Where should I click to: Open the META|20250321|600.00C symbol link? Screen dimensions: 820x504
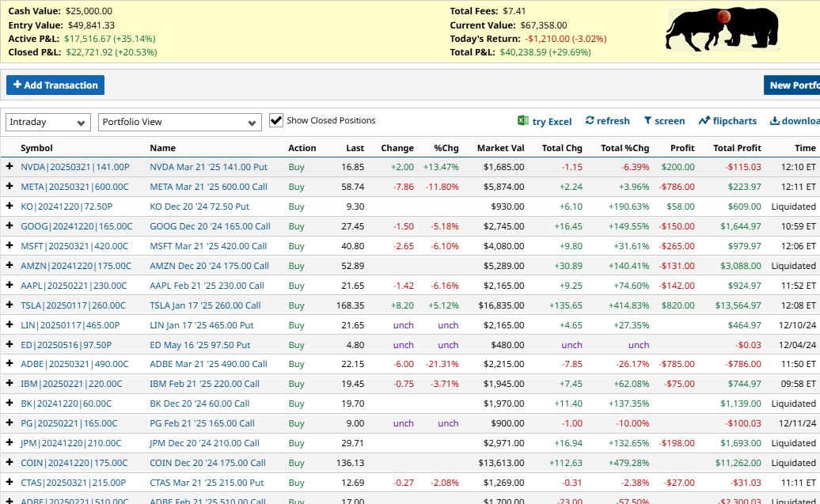tap(74, 187)
